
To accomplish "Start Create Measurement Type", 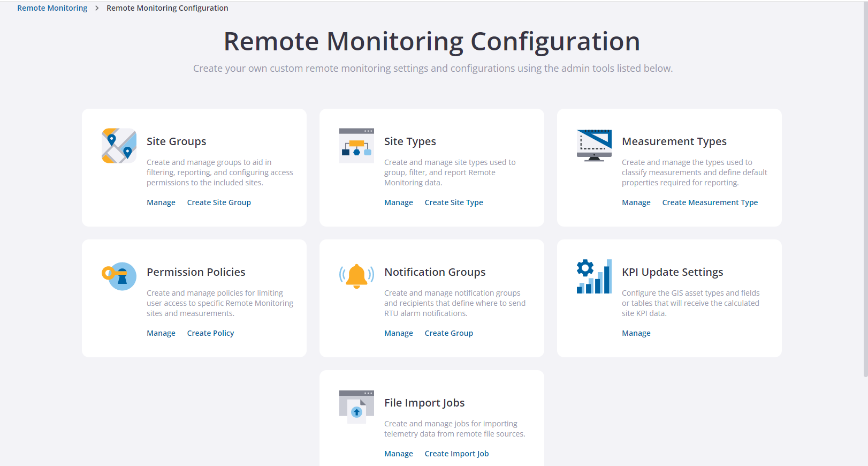I will coord(710,202).
